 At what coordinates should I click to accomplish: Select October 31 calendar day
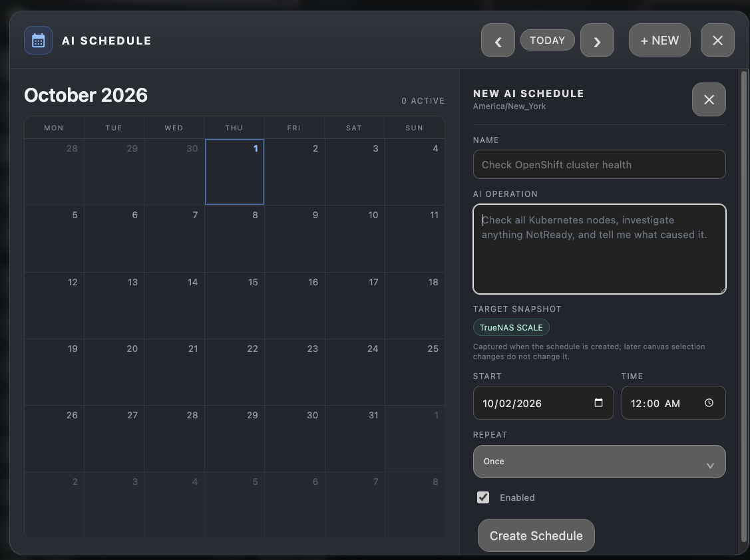(x=355, y=438)
